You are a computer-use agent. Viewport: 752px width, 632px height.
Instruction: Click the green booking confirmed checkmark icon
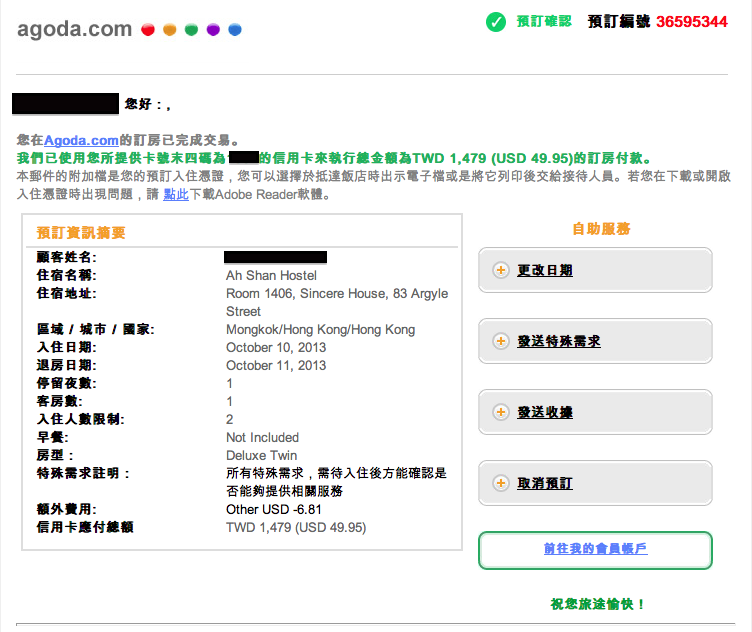tap(495, 22)
